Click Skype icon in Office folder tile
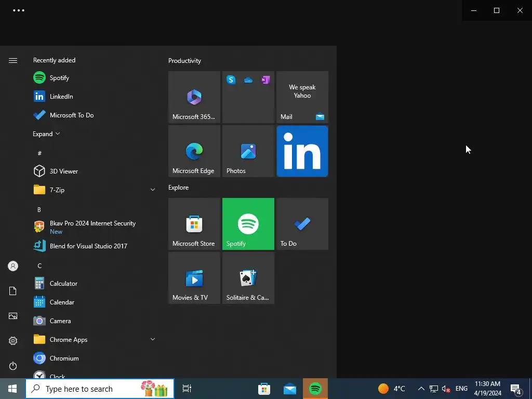532x399 pixels. [x=231, y=79]
